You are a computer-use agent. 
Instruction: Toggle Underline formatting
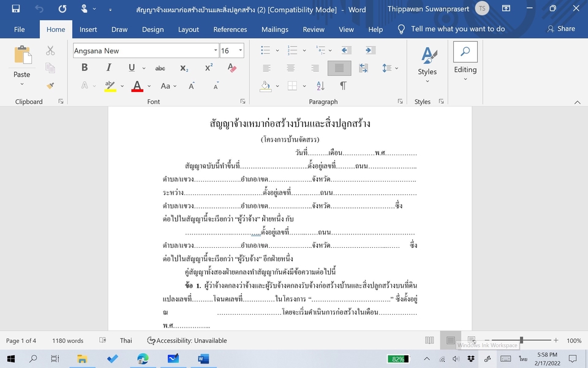(x=132, y=67)
